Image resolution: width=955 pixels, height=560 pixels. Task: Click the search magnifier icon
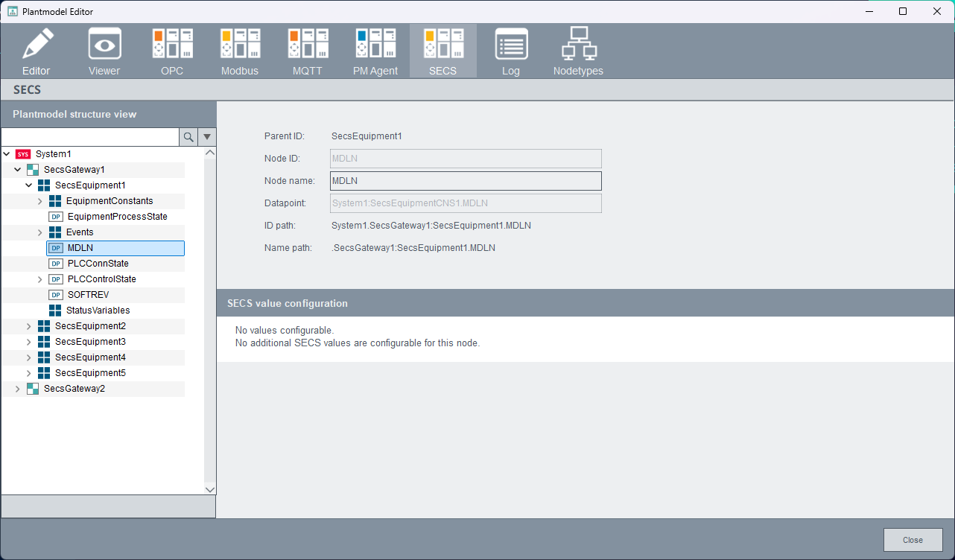coord(188,137)
